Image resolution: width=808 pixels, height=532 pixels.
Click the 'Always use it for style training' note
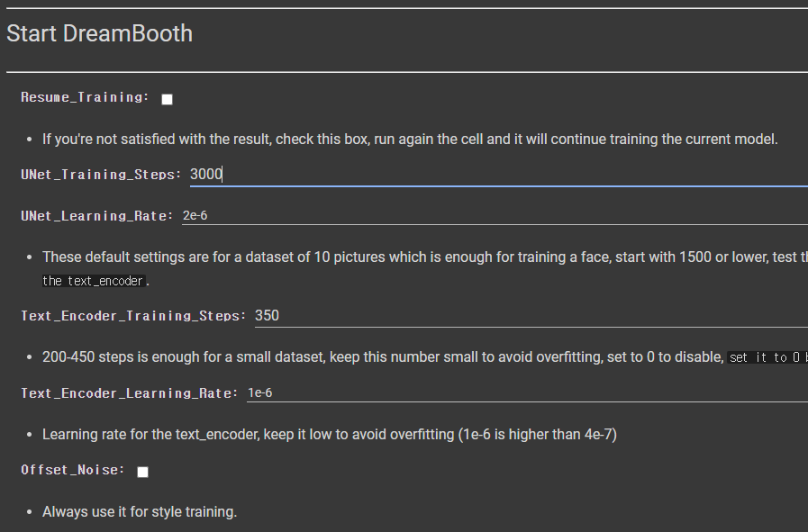(x=140, y=512)
